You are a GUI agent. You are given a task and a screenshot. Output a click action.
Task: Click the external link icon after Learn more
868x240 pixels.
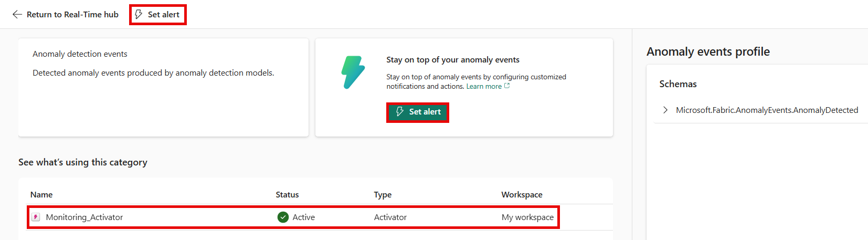(x=507, y=86)
